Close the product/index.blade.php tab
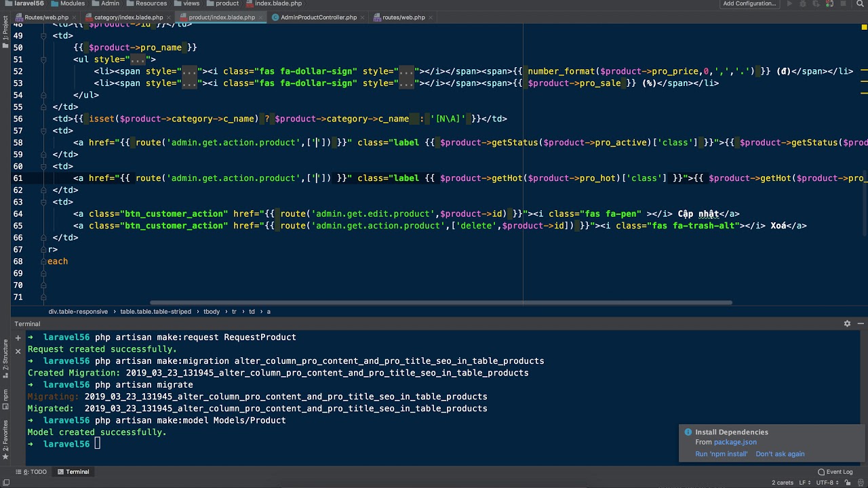Screen dimensions: 868x488 (261, 18)
